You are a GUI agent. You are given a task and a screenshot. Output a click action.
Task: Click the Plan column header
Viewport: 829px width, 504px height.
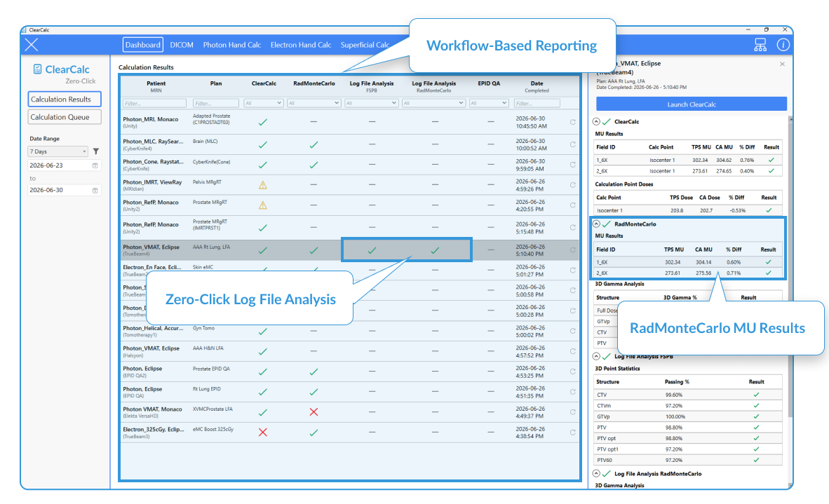216,83
